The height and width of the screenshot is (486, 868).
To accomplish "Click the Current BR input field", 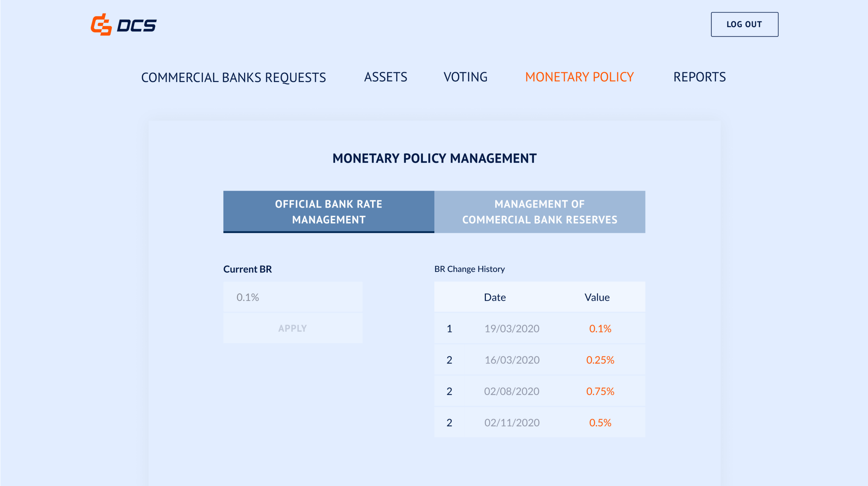I will pyautogui.click(x=293, y=297).
